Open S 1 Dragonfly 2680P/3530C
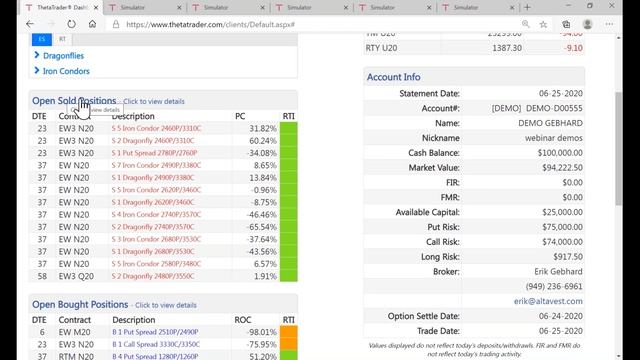This screenshot has height=360, width=640. click(x=153, y=251)
